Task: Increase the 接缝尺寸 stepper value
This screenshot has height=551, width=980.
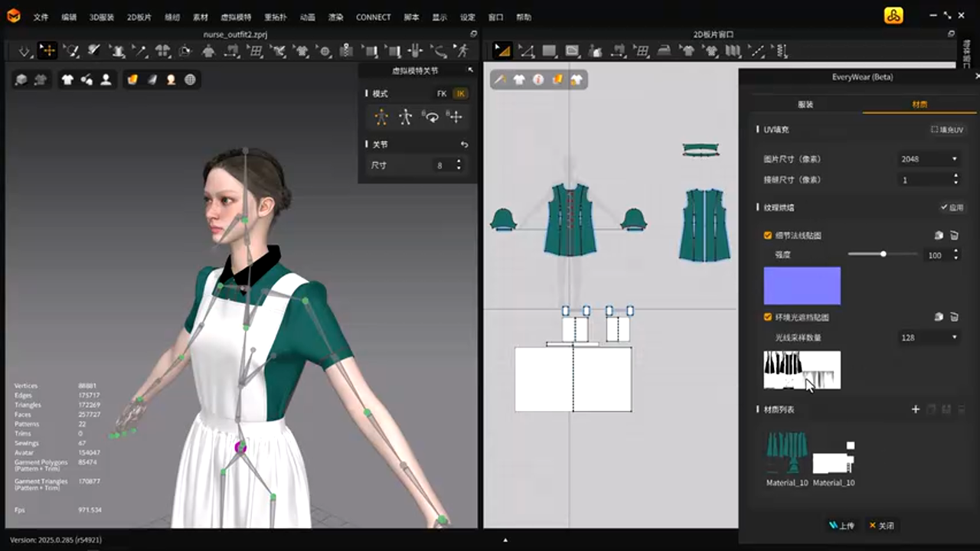Action: [955, 176]
